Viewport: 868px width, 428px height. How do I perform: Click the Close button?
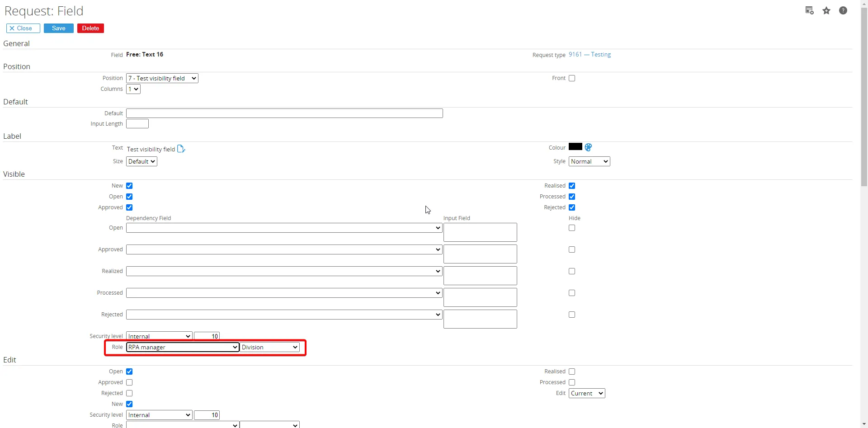click(x=23, y=28)
